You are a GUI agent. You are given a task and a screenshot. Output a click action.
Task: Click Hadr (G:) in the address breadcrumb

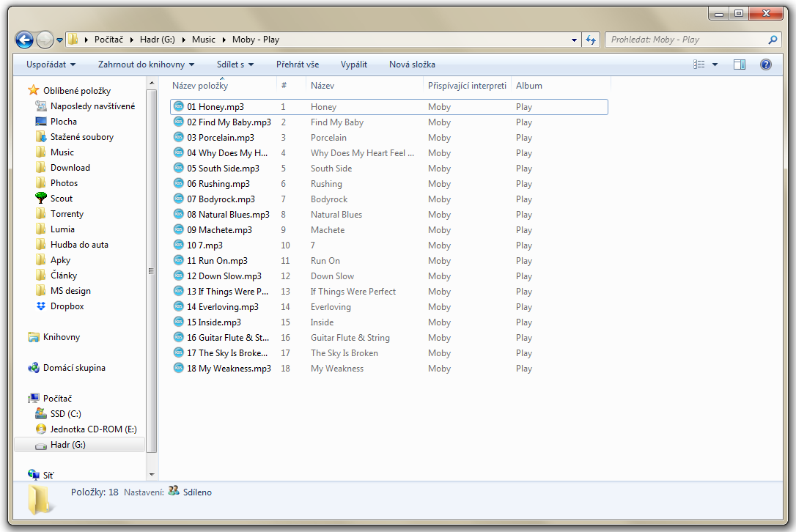158,40
